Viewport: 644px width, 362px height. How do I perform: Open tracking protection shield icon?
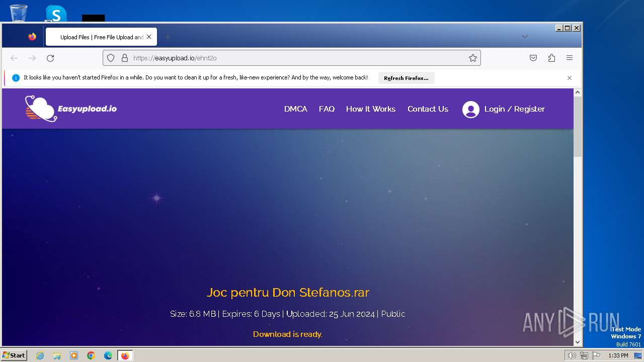[111, 58]
